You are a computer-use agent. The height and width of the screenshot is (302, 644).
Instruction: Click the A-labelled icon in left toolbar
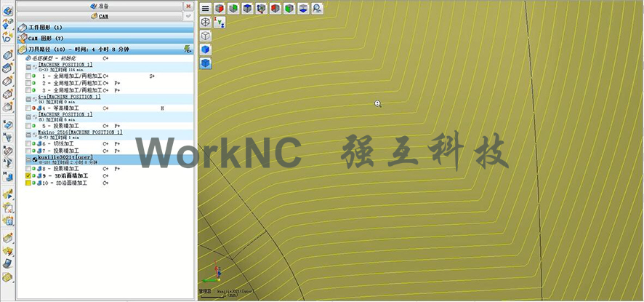pos(8,163)
